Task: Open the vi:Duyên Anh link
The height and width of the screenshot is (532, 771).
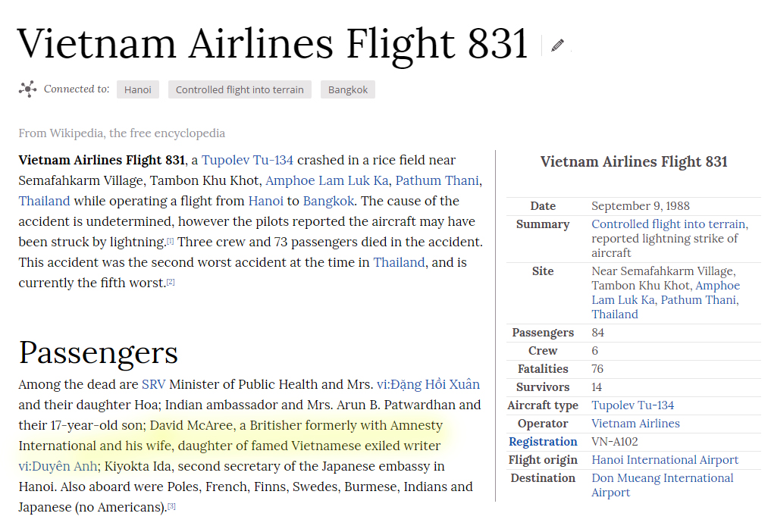Action: (58, 466)
